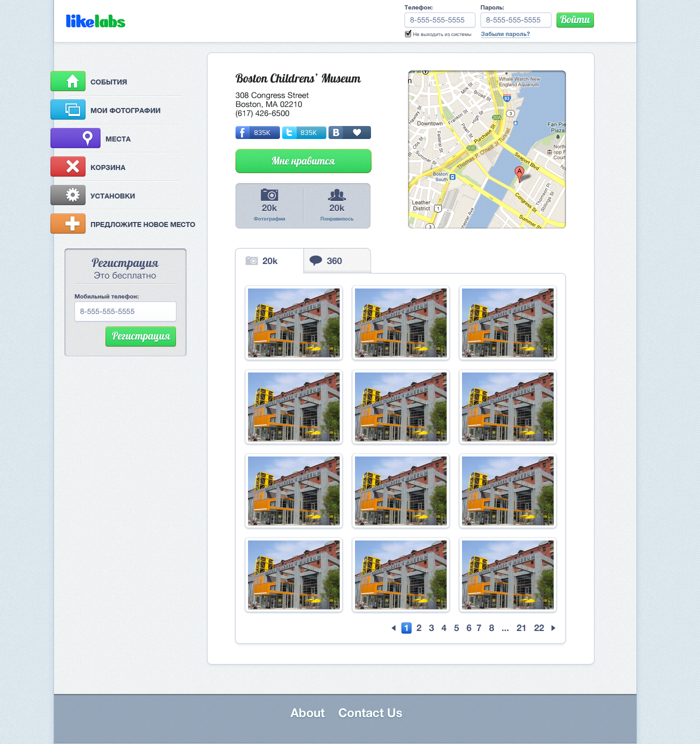Jump to page 22 in pagination
Screen dimensions: 700x744
click(538, 628)
